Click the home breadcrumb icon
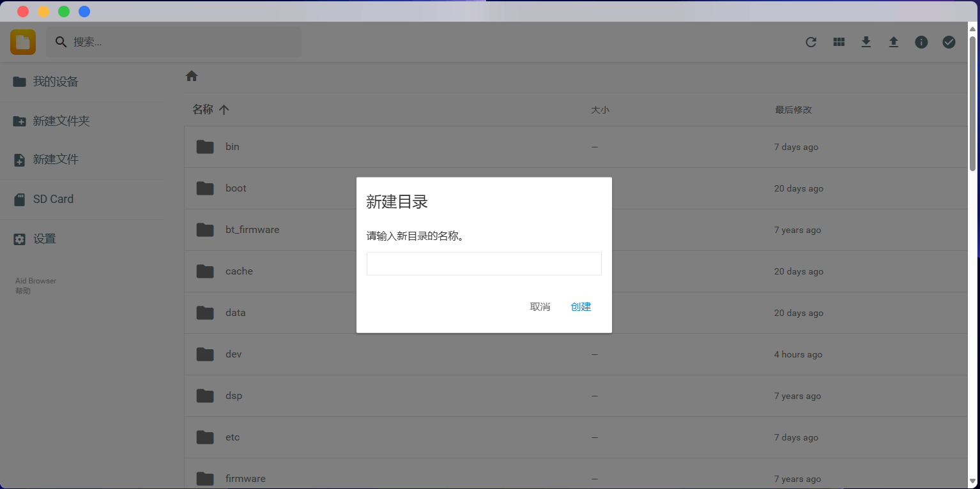Screen dimensions: 980x489 click(191, 75)
